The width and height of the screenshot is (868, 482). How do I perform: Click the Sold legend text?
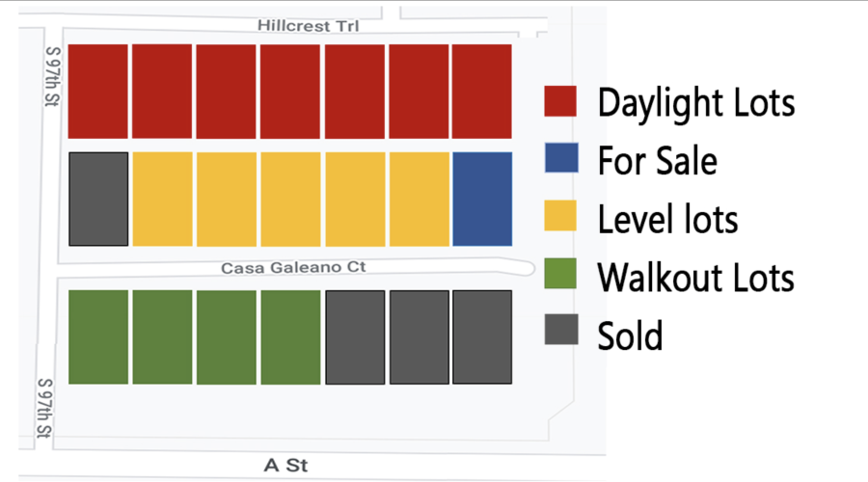[x=630, y=335]
